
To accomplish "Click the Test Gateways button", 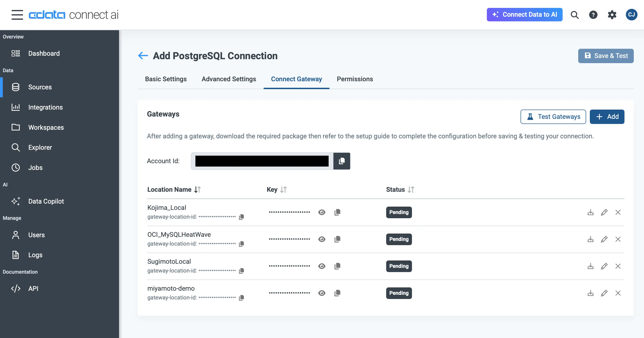I will (x=553, y=117).
